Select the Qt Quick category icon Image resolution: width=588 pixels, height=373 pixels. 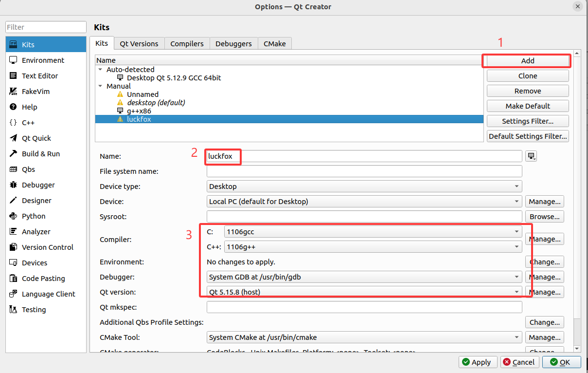tap(14, 138)
